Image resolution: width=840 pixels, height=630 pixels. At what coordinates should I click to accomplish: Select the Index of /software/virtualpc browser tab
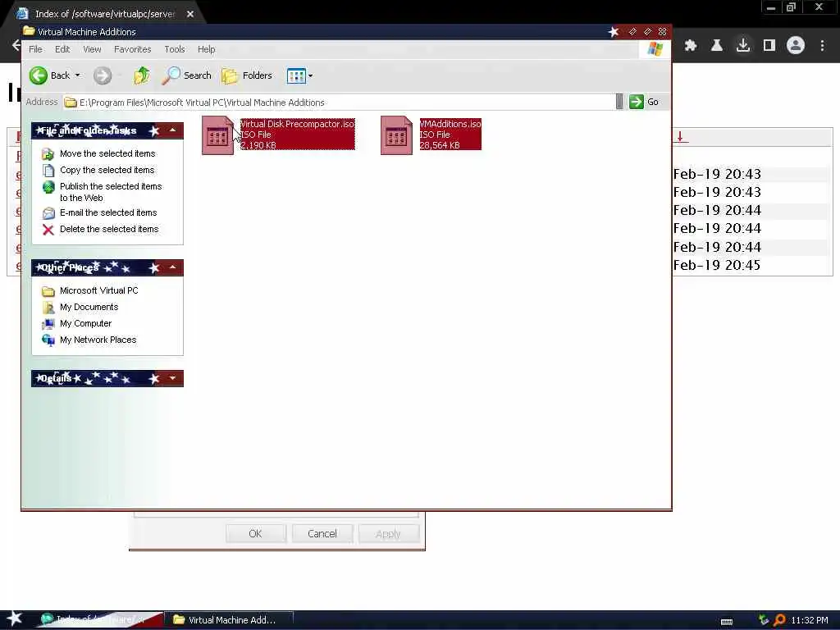[104, 14]
